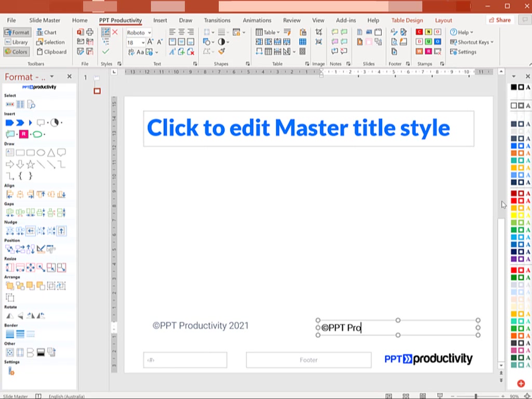Close the Colors pane on the right
Screen dimensions: 532x399
tap(528, 76)
